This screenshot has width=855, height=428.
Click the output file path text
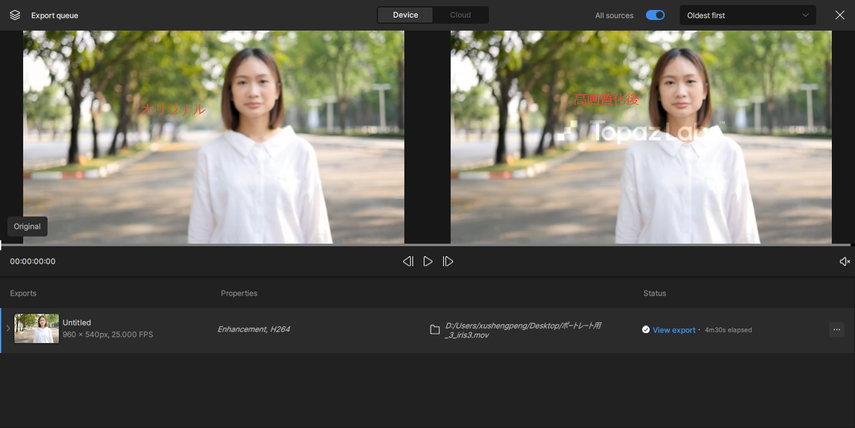pos(523,330)
